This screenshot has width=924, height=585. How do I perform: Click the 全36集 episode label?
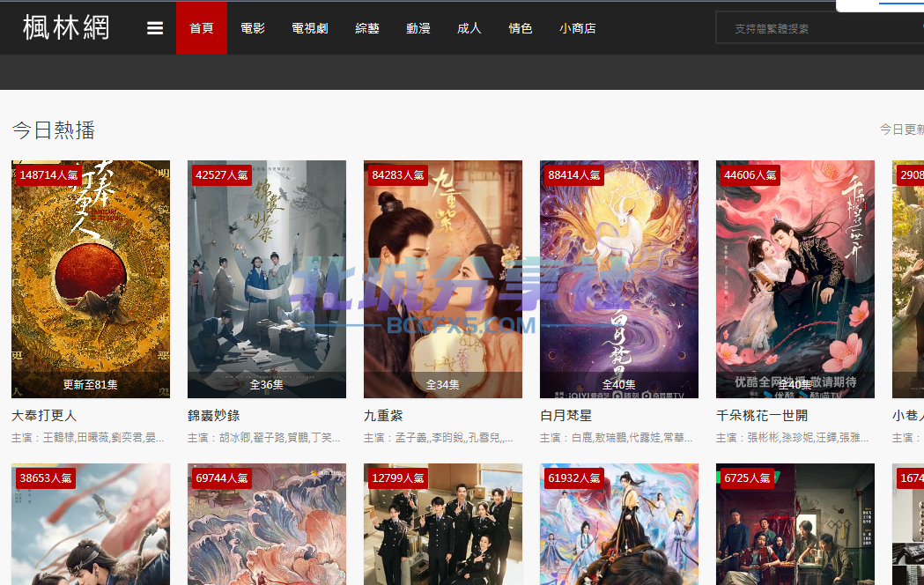[x=267, y=385]
